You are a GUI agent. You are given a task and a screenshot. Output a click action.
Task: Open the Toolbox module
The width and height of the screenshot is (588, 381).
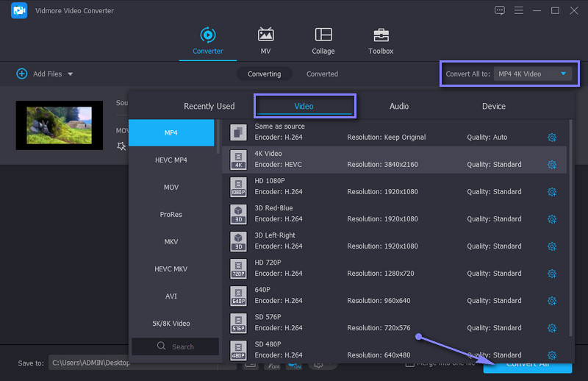[x=381, y=41]
